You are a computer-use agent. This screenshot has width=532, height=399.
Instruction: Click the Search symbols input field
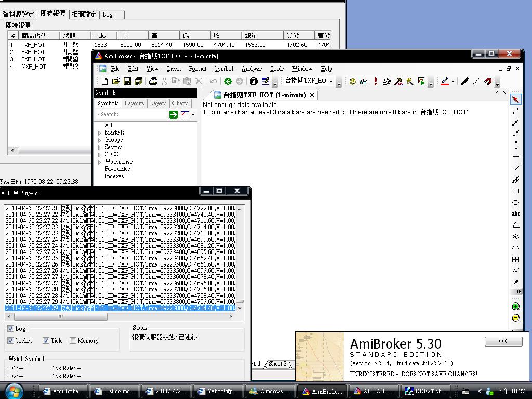click(132, 115)
